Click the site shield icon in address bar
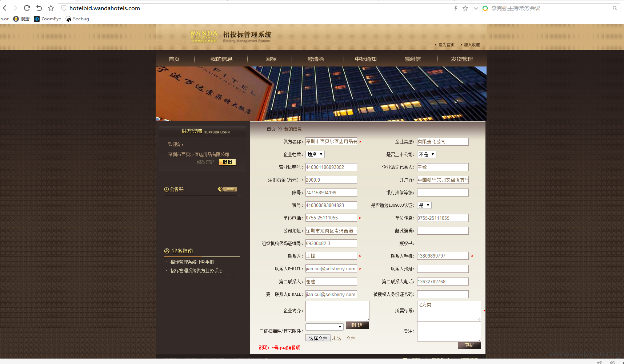 click(x=64, y=8)
